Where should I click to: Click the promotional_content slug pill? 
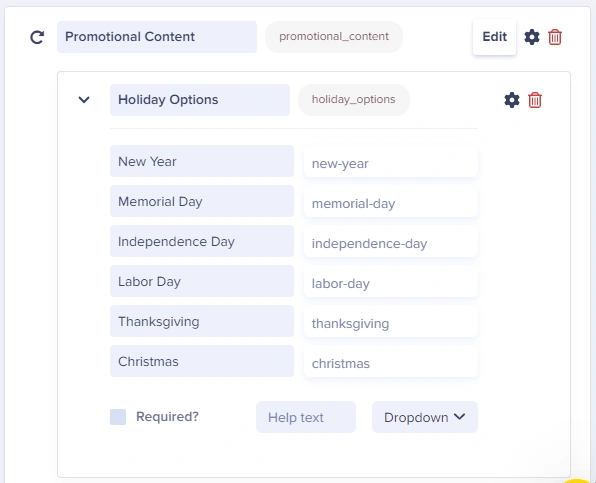click(x=334, y=37)
